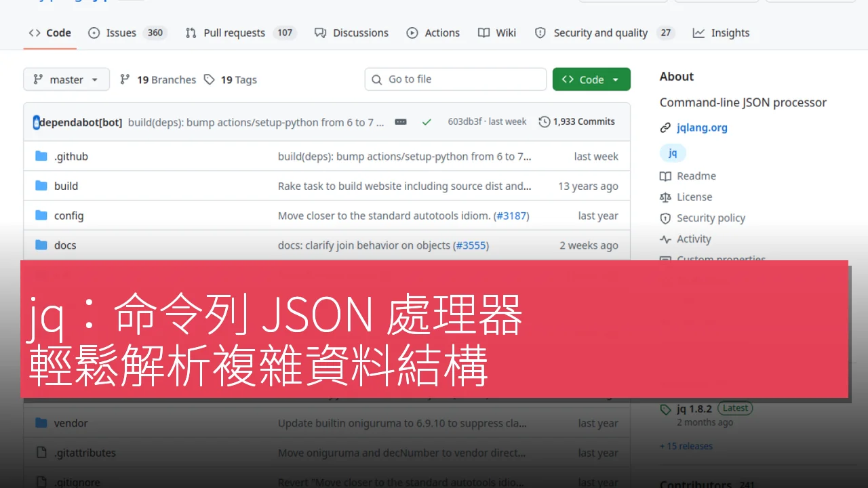
Task: Open commit 'Update builtin oniguruma to 6.9.10'
Action: [x=402, y=423]
